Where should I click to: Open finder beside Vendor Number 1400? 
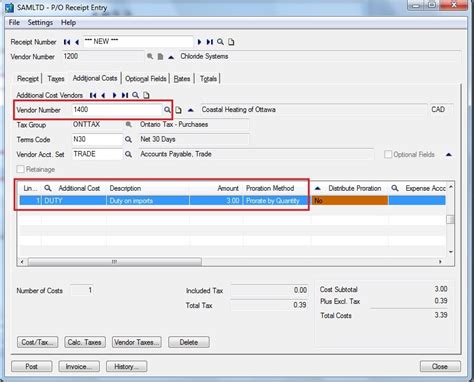pos(167,110)
